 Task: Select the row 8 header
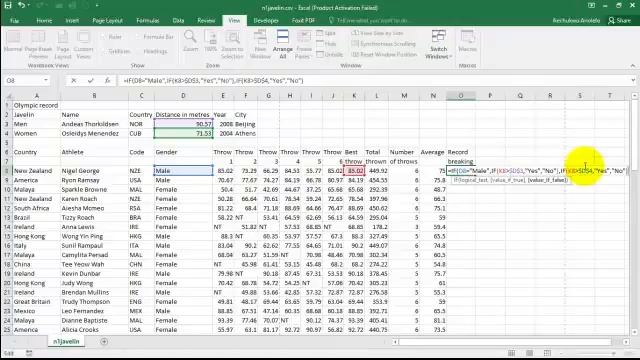(x=7, y=171)
